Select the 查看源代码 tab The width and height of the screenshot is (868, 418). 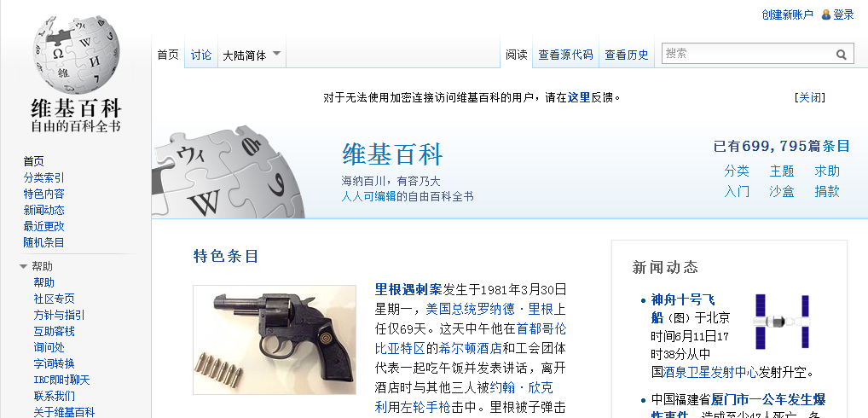coord(565,55)
